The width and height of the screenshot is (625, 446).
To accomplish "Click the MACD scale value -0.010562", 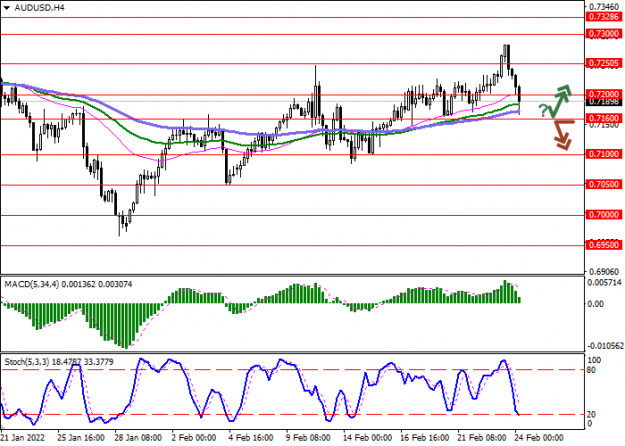I will (603, 346).
